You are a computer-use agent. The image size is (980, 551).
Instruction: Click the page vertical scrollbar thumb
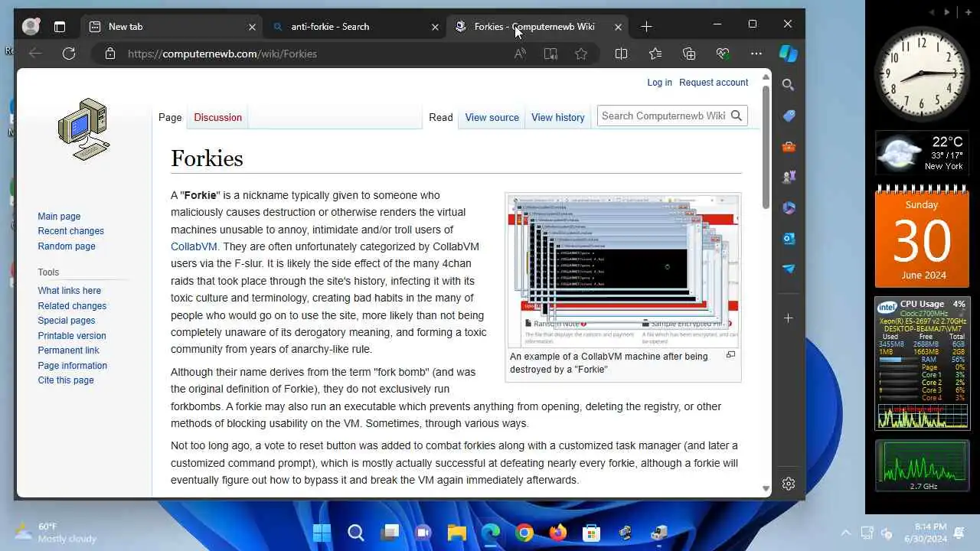pos(766,145)
